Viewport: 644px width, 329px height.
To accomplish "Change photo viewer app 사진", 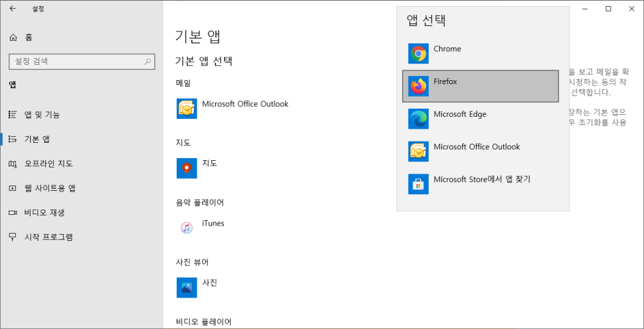I will (197, 288).
